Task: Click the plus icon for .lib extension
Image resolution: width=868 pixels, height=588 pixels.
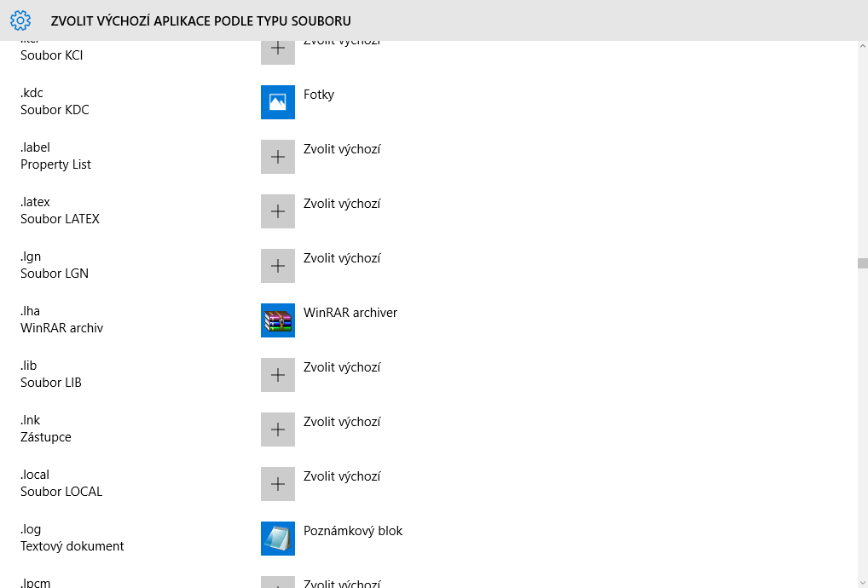Action: 278,375
